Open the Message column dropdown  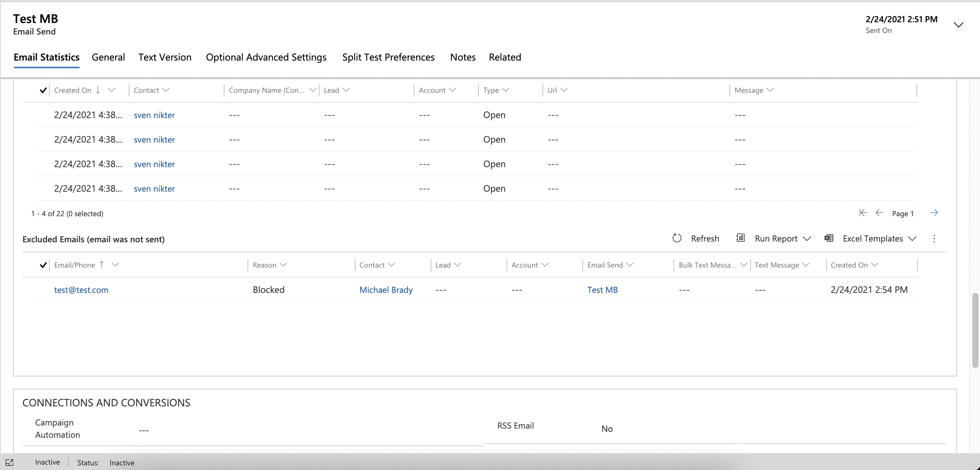pyautogui.click(x=770, y=90)
